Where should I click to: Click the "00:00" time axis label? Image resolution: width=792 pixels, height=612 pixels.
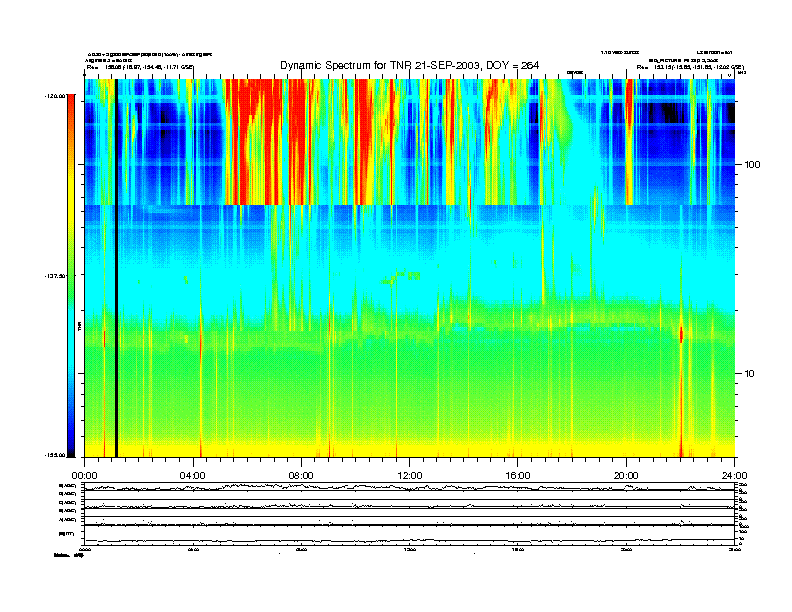(x=84, y=476)
